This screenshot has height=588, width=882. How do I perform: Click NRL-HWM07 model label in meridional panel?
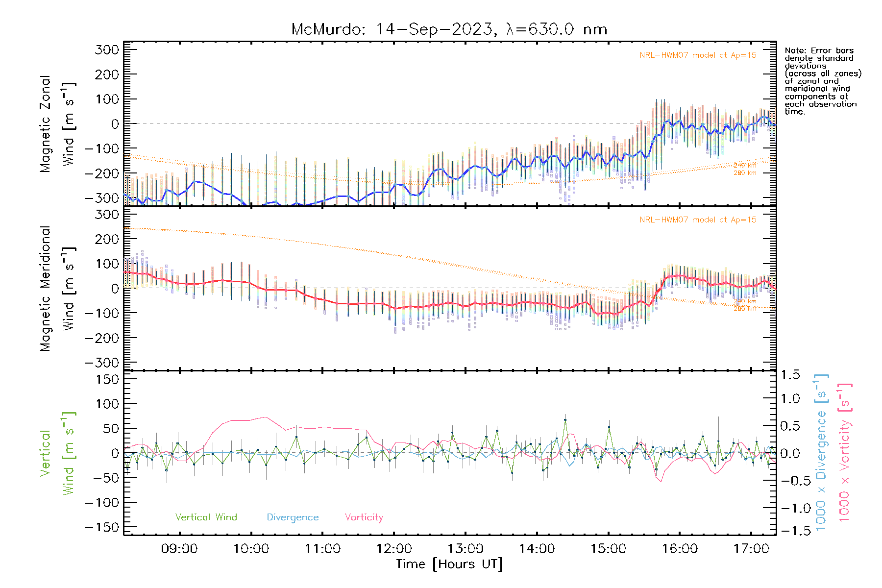[x=698, y=220]
